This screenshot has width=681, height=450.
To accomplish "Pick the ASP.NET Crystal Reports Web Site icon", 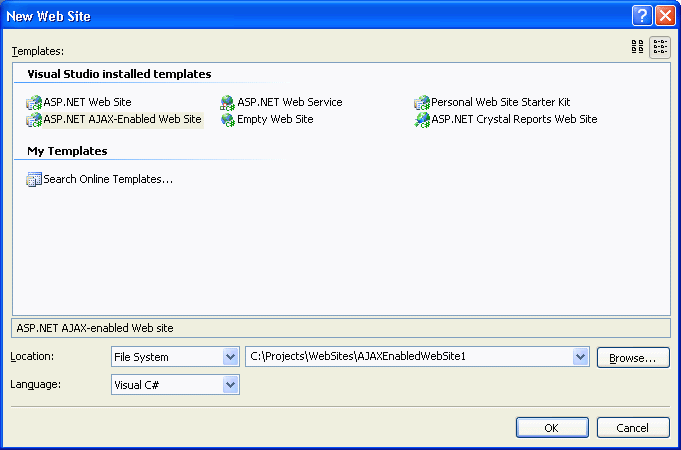I will pos(422,119).
